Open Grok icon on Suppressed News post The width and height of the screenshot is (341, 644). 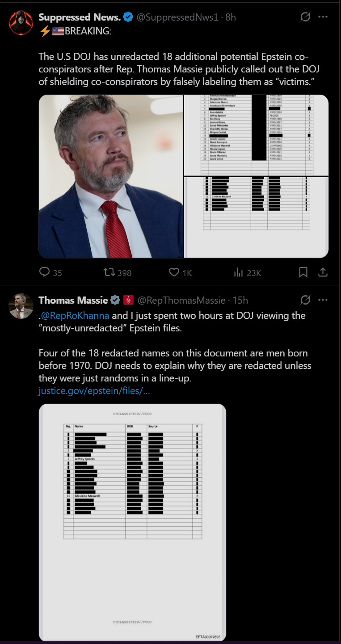[x=305, y=17]
